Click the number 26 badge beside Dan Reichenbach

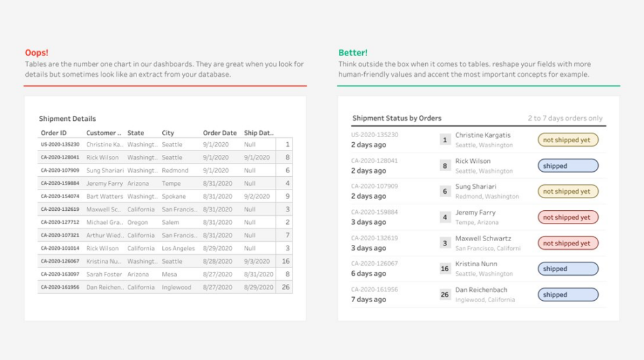(x=445, y=295)
